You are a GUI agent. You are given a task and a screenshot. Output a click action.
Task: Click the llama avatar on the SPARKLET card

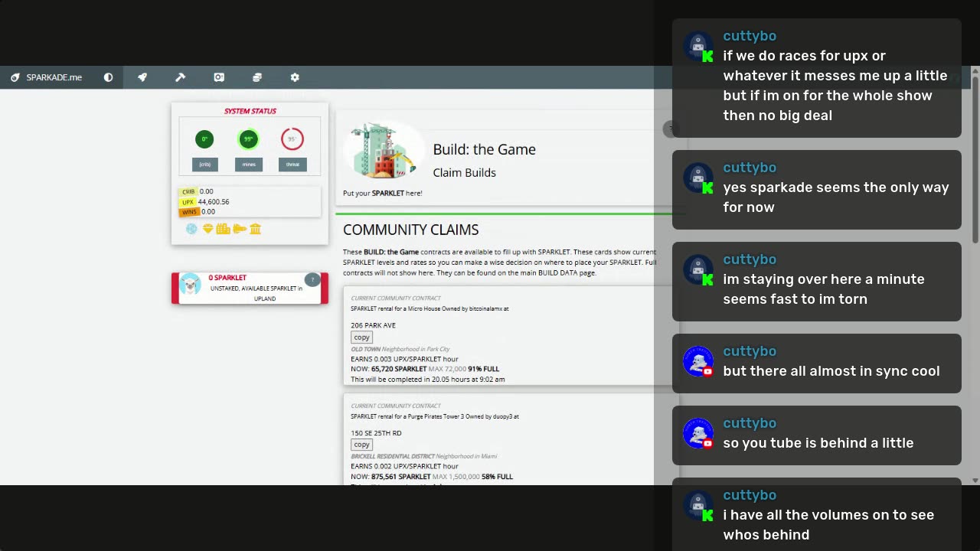click(190, 285)
